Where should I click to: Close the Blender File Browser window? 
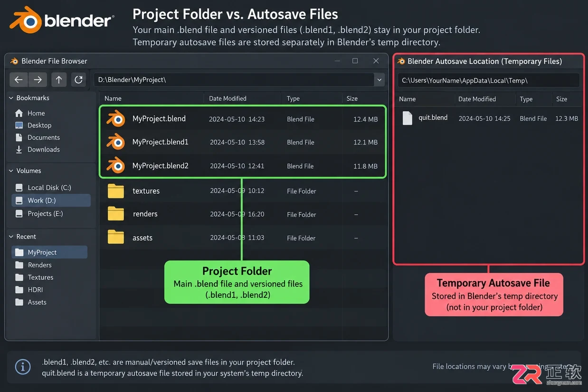tap(376, 61)
